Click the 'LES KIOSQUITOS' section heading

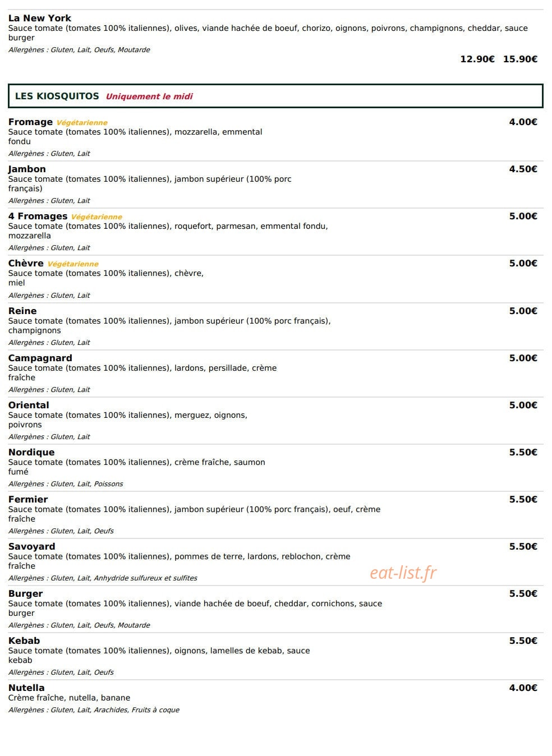[57, 96]
